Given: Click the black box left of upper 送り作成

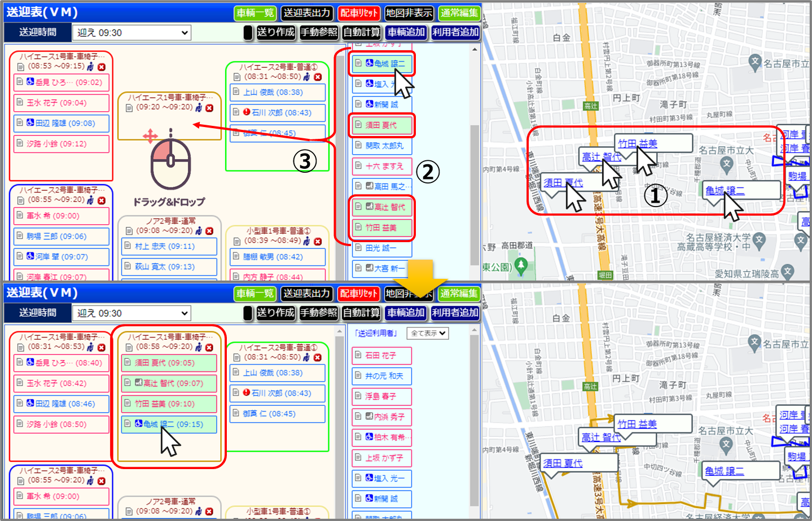Looking at the screenshot, I should coord(248,32).
